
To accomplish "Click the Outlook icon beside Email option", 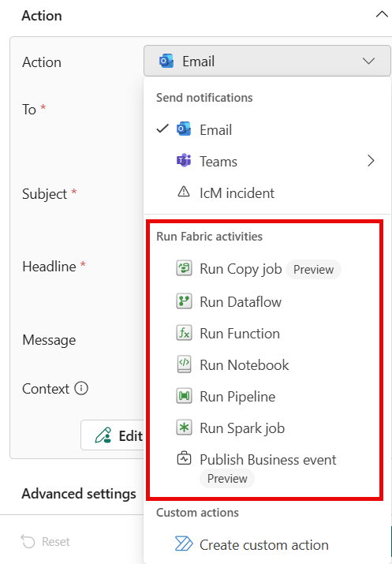I will click(x=184, y=129).
